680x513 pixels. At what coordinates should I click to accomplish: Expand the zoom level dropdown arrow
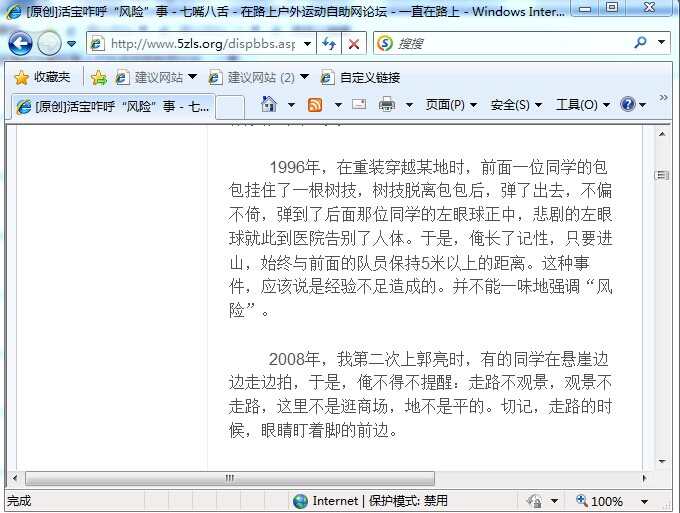click(x=644, y=502)
